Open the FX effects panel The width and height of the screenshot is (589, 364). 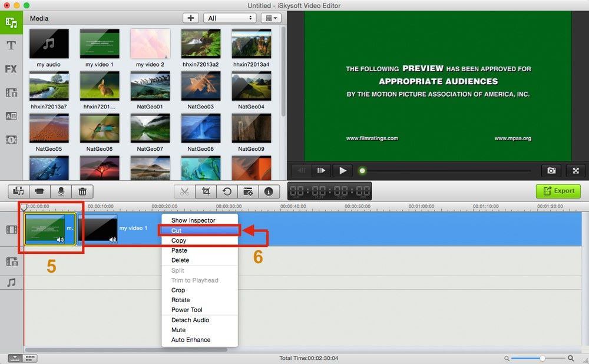[11, 69]
